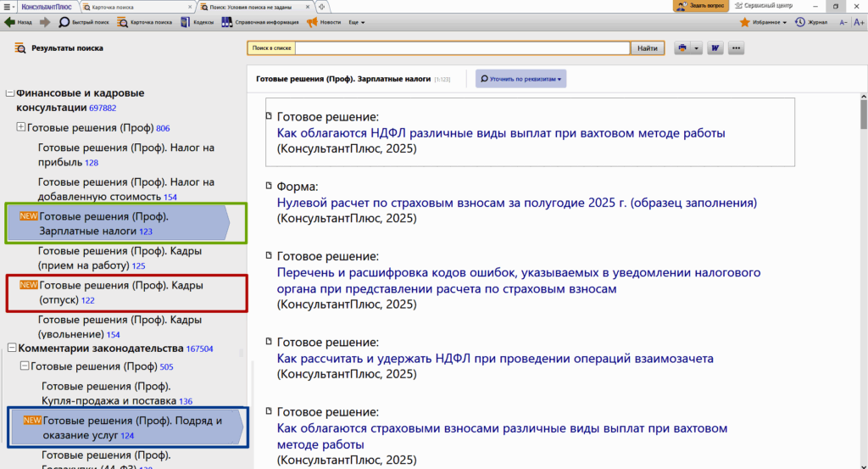868x469 pixels.
Task: Select Готовые решения (Проф). Кадры (отпуск)
Action: click(120, 293)
